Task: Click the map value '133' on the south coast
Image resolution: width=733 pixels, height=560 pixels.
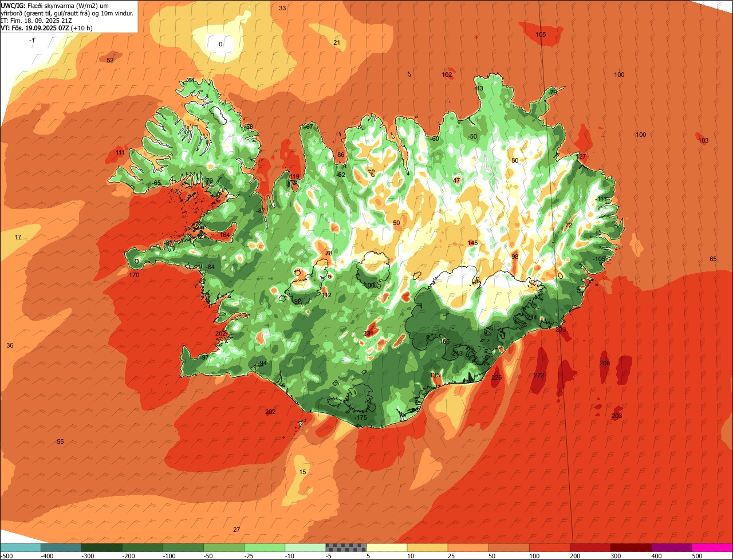Action: [x=435, y=375]
